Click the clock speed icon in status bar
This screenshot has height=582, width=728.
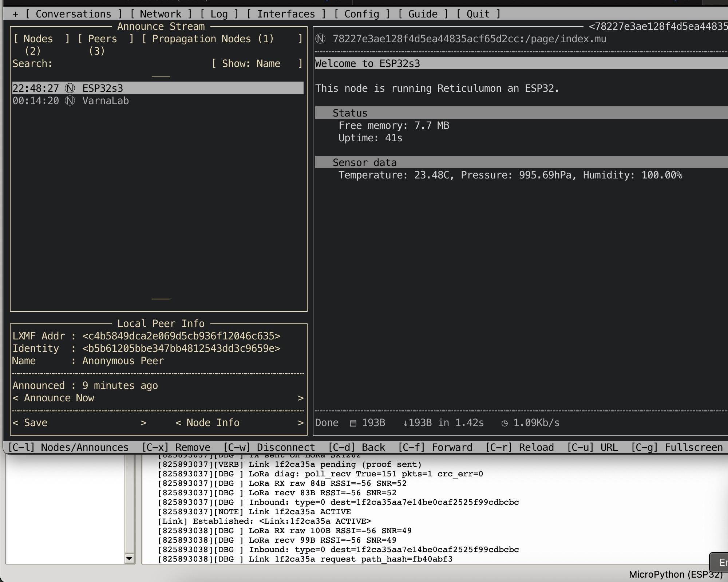point(504,423)
